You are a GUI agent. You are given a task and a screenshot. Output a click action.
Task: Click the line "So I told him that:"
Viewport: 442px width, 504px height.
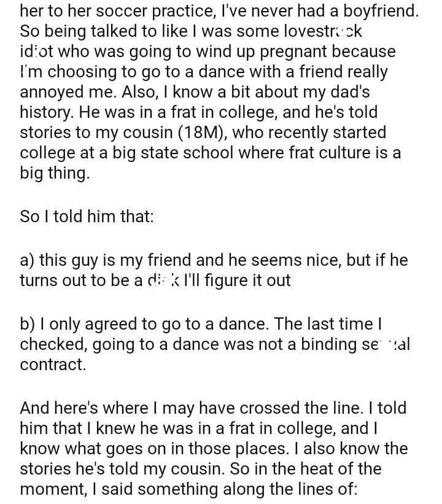(87, 217)
